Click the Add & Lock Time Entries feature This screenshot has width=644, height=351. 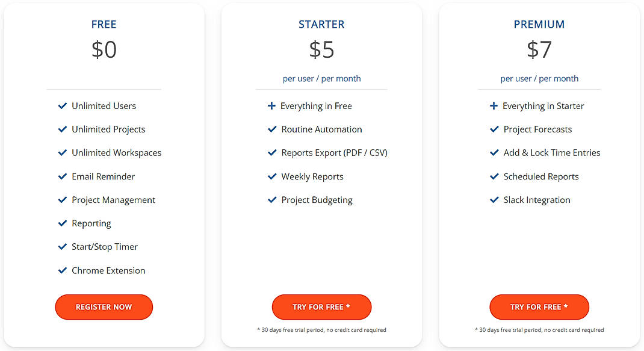[552, 152]
